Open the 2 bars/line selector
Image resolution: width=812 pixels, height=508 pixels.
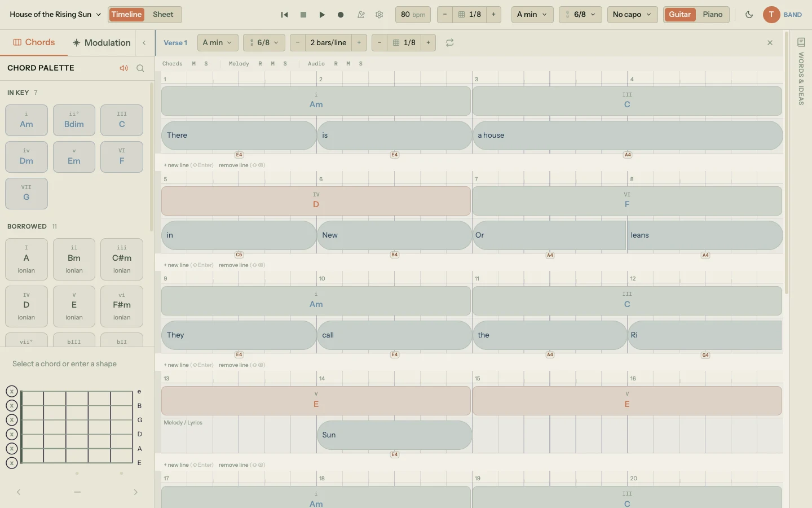(328, 42)
